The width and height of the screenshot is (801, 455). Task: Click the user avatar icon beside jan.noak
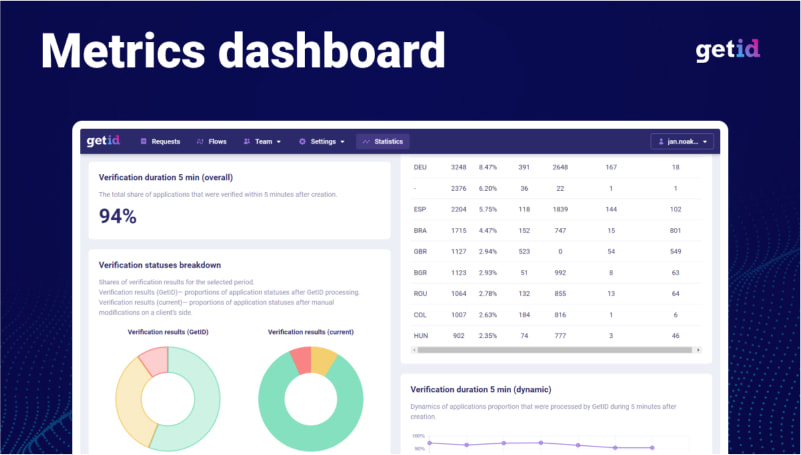point(661,141)
